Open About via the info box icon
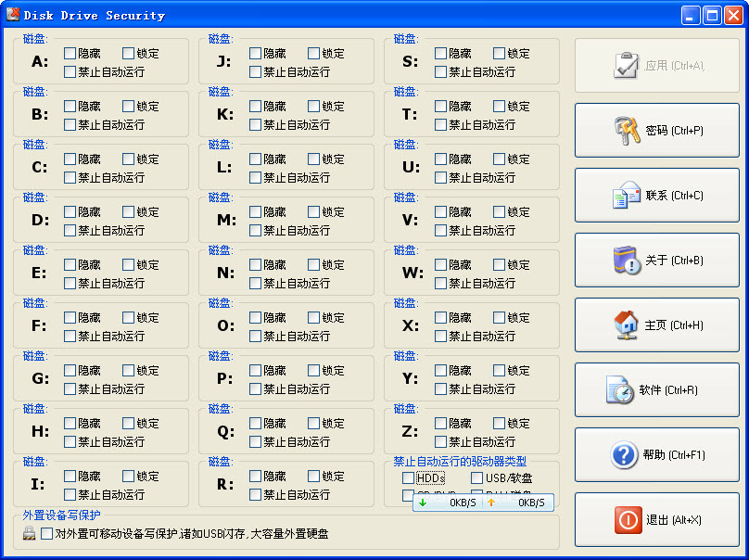This screenshot has width=749, height=560. coord(627,261)
